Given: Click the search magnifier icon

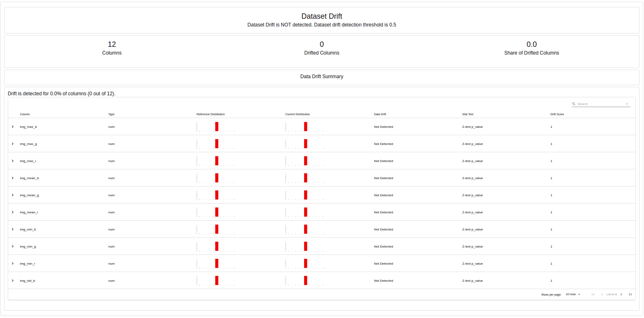Looking at the screenshot, I should [574, 104].
